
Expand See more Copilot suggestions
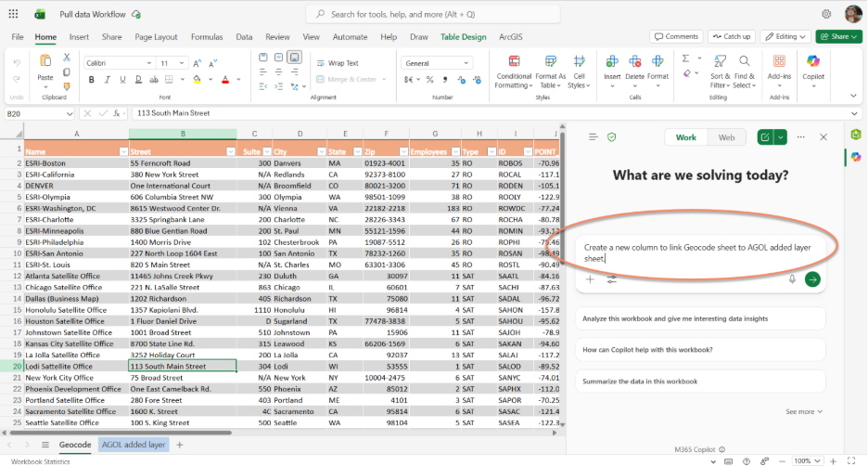804,412
